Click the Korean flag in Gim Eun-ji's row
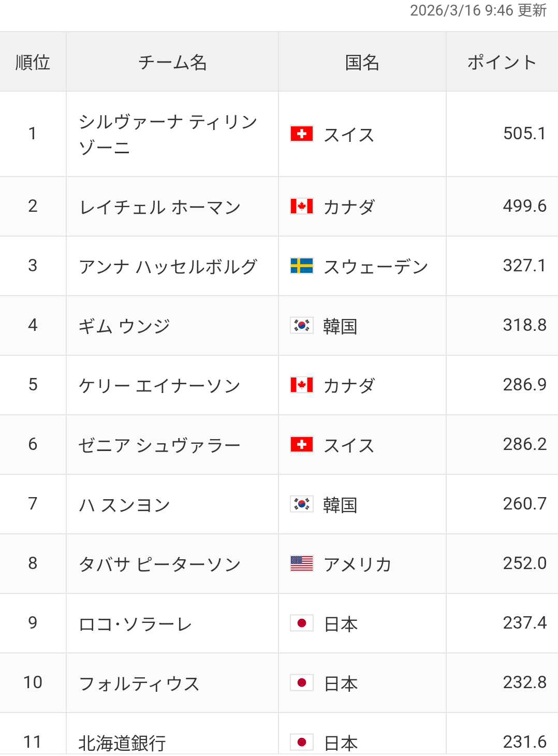 point(302,325)
